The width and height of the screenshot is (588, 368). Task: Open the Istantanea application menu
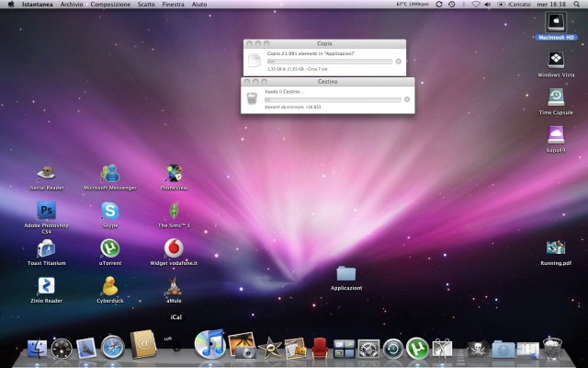(37, 4)
